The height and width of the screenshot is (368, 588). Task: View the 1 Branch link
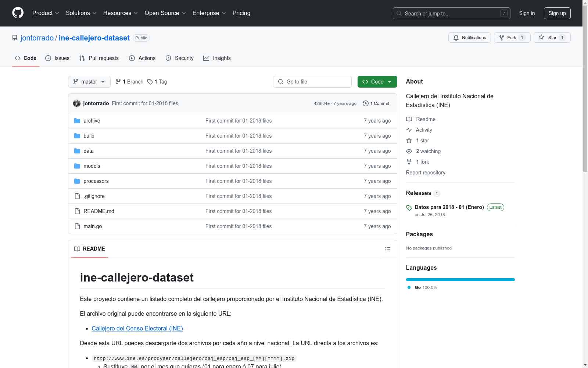pos(129,82)
